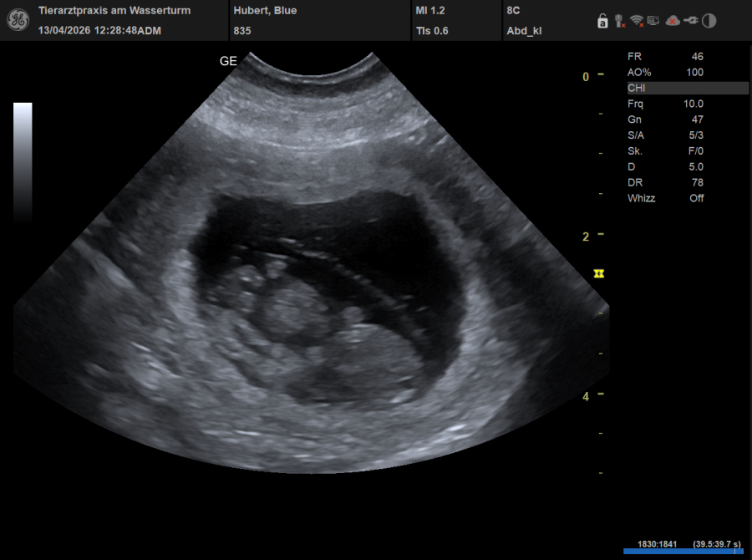Select the highlighted CHI mode row

point(687,88)
